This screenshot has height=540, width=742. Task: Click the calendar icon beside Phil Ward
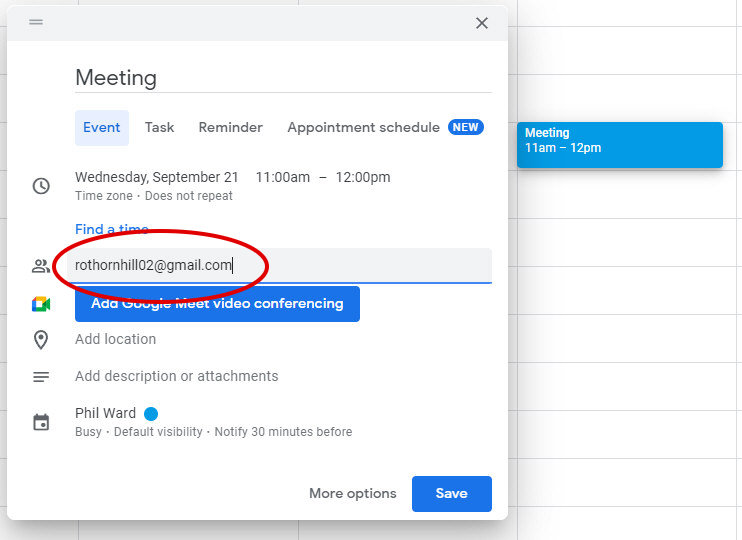click(x=41, y=422)
